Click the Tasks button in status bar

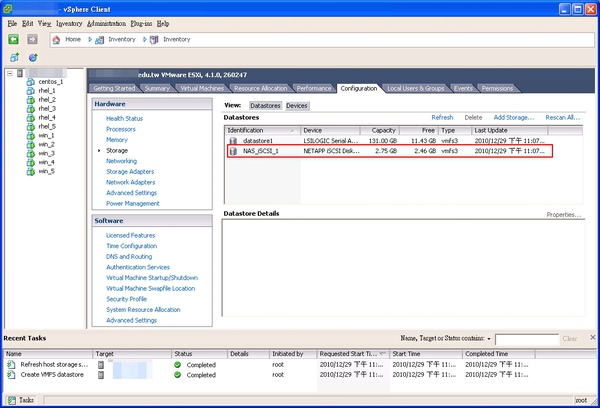pos(21,400)
